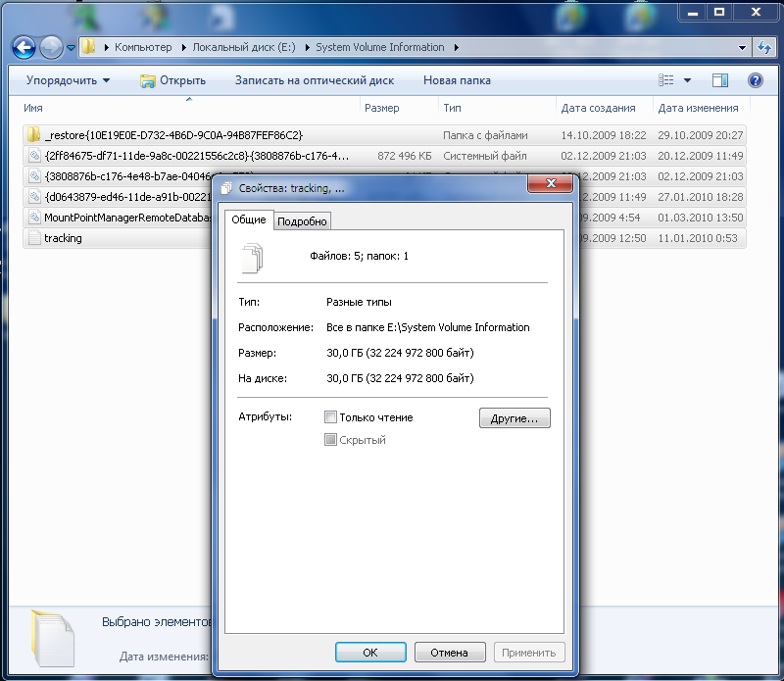Click Записать на оптический диск
784x681 pixels.
pyautogui.click(x=315, y=80)
